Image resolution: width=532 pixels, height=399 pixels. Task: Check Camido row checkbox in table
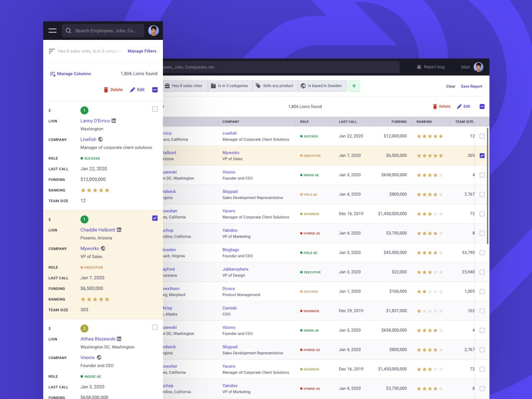tap(482, 311)
